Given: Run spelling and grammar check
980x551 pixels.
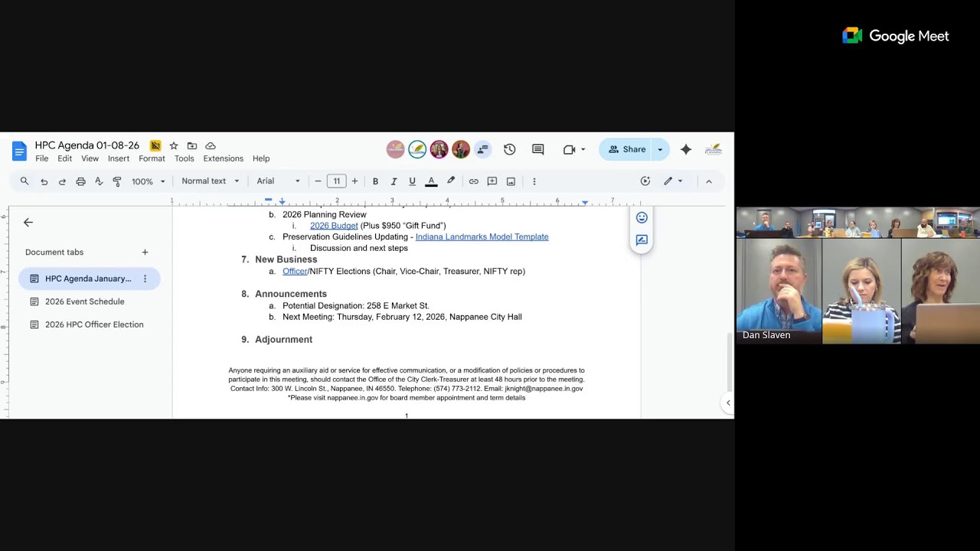Looking at the screenshot, I should pyautogui.click(x=99, y=181).
